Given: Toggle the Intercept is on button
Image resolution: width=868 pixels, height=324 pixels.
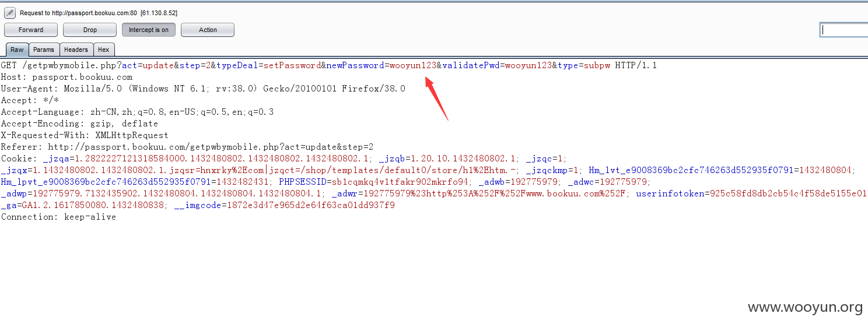Looking at the screenshot, I should 149,30.
